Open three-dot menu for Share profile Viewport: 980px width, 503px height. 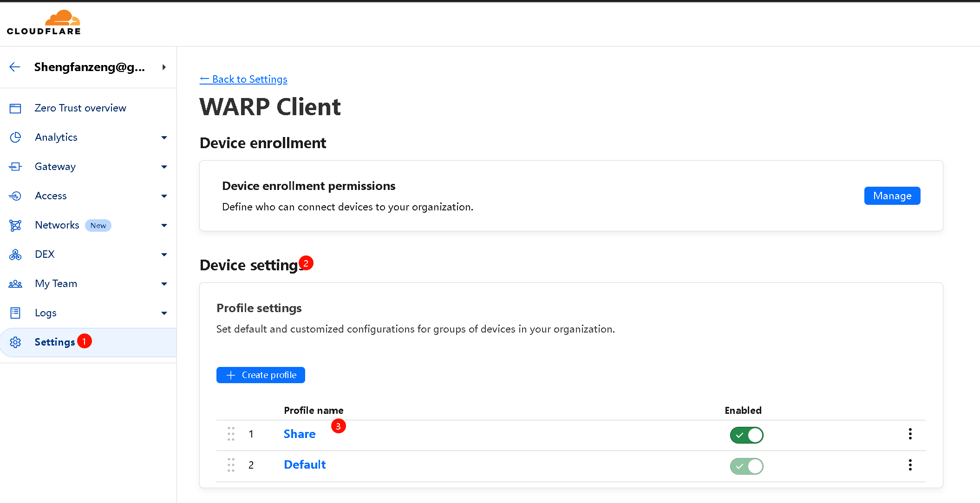pyautogui.click(x=910, y=434)
